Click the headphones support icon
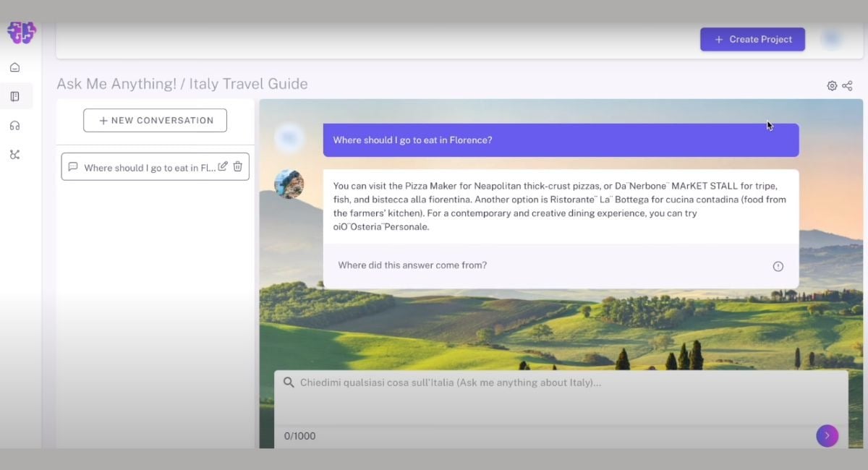 coord(14,126)
